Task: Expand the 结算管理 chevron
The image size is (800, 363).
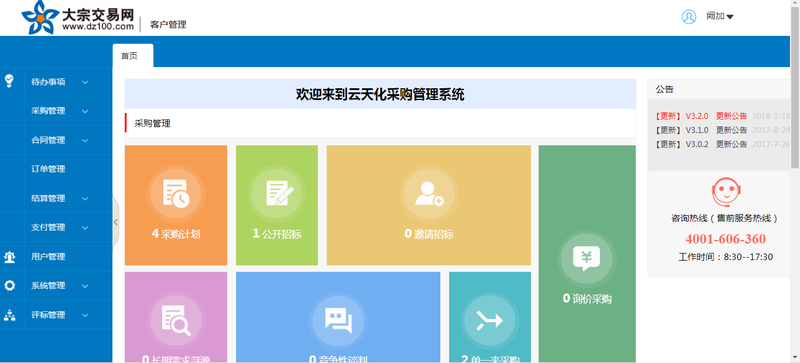Action: pos(85,199)
